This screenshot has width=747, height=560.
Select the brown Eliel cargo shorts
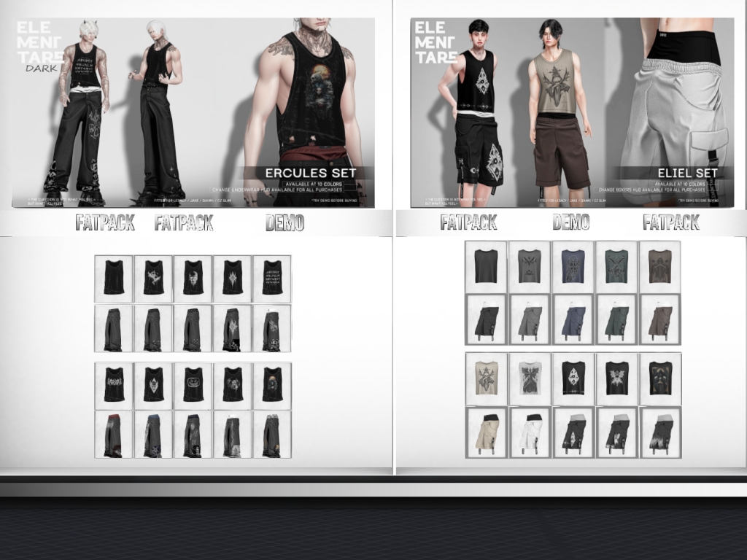659,319
